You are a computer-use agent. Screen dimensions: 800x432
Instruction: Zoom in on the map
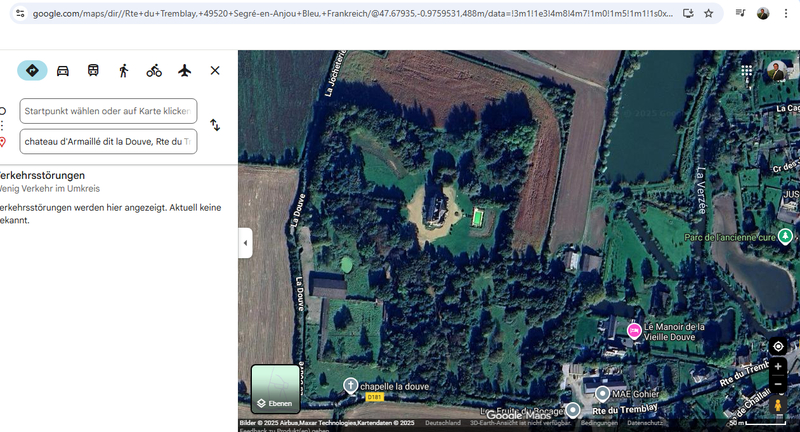pyautogui.click(x=778, y=367)
